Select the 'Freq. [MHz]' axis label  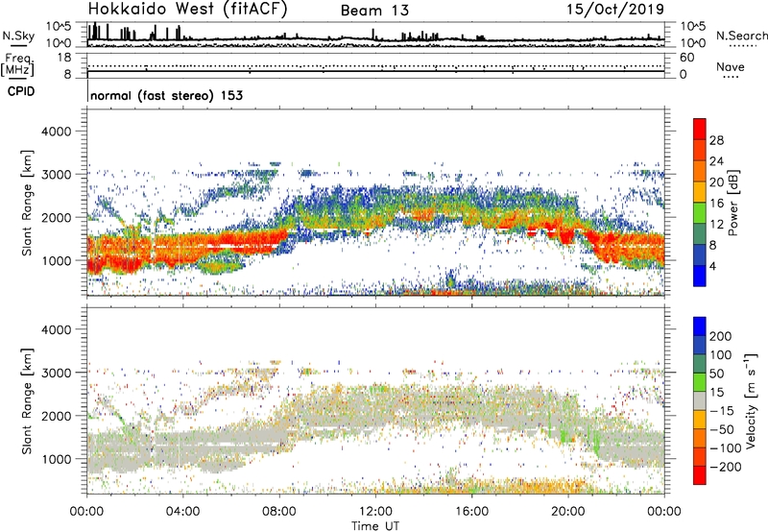tap(18, 65)
